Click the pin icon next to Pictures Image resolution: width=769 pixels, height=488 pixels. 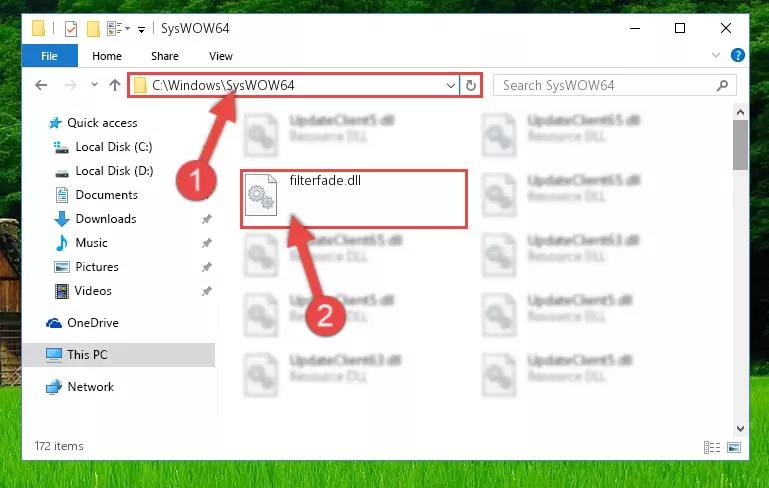pos(207,267)
